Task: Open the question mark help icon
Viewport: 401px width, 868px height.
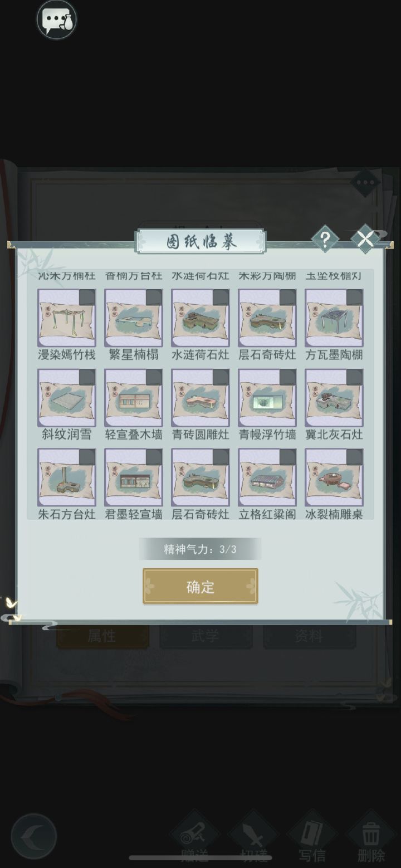Action: (x=325, y=240)
